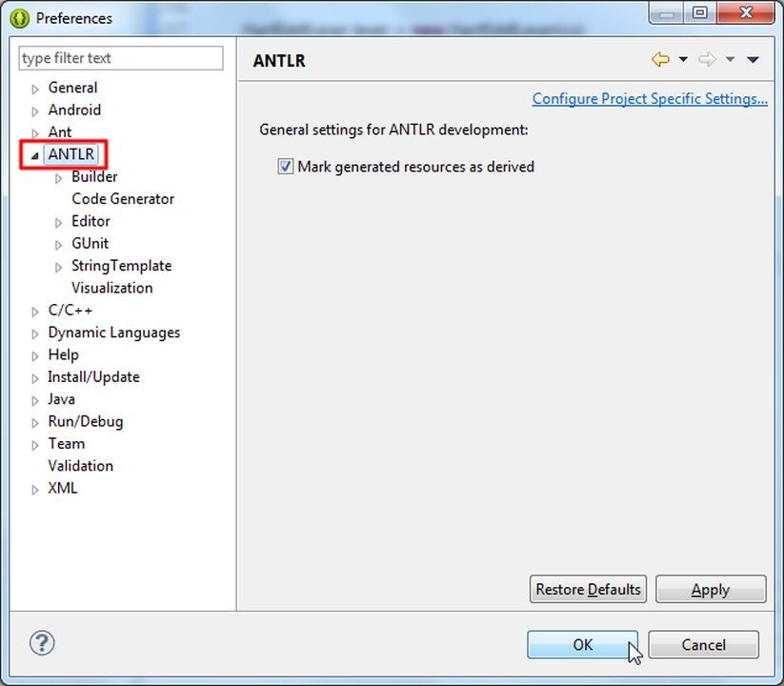Select the ANTLR tree item

(x=71, y=154)
